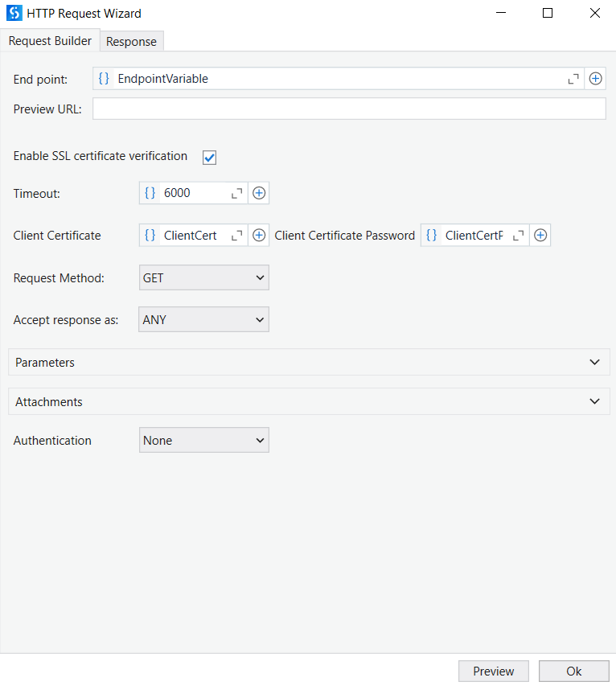616x690 pixels.
Task: Switch to the Response tab
Action: click(x=132, y=42)
